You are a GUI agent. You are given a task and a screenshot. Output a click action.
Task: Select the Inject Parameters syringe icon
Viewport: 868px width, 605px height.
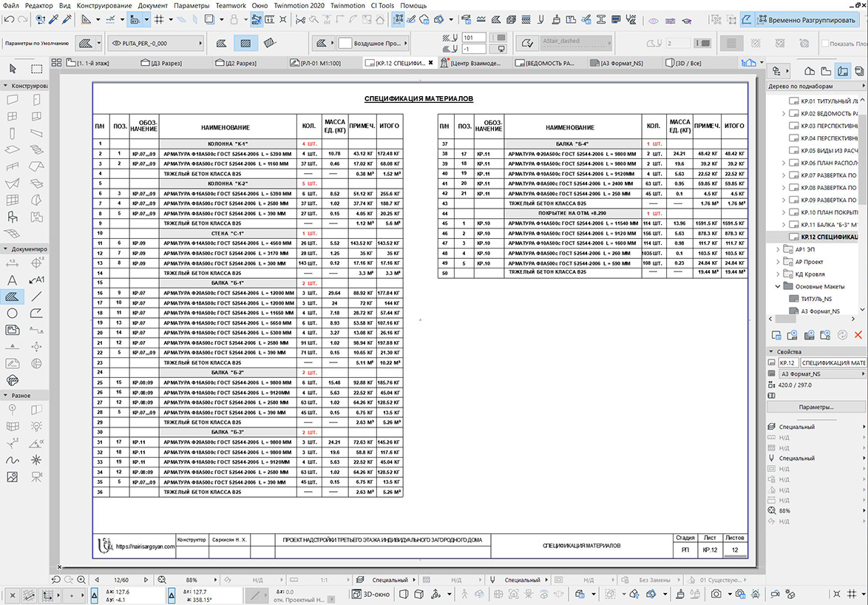coord(67,20)
